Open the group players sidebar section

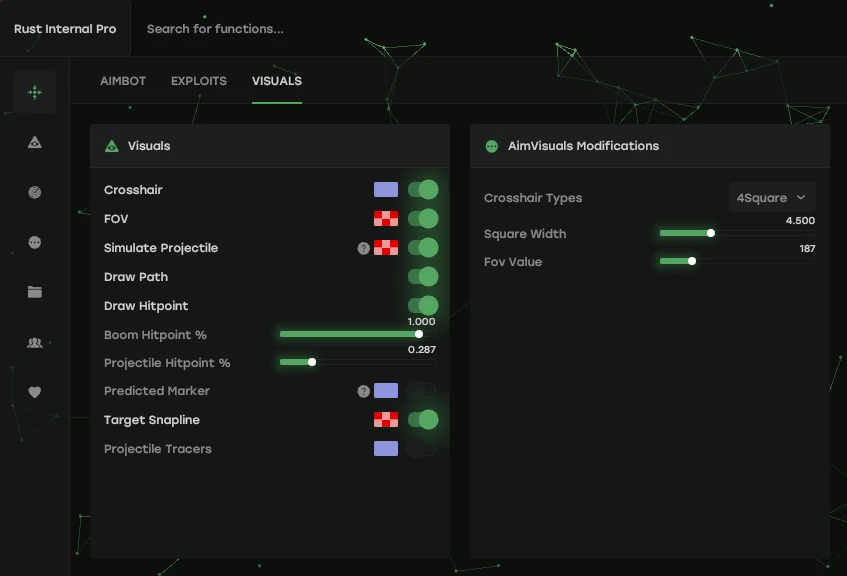(x=35, y=343)
